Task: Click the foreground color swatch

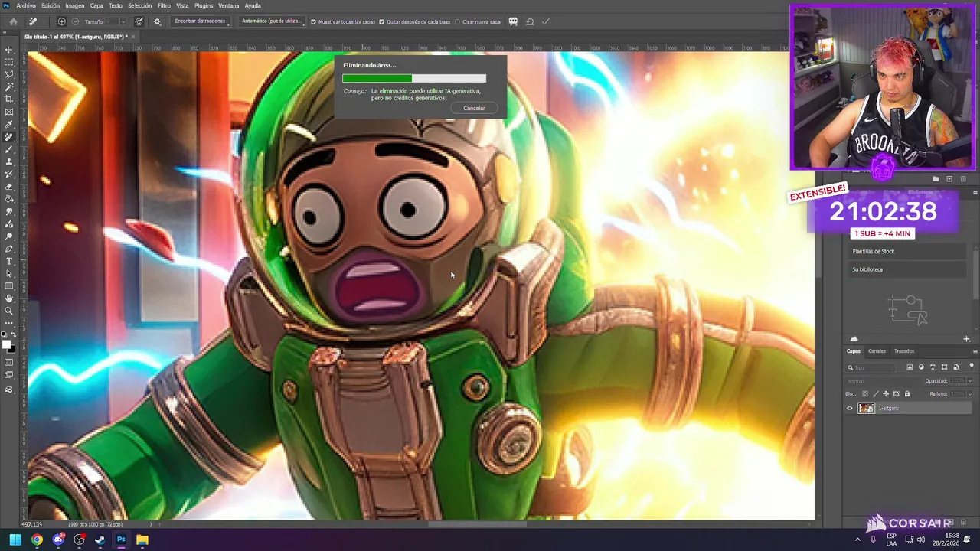Action: pos(6,344)
